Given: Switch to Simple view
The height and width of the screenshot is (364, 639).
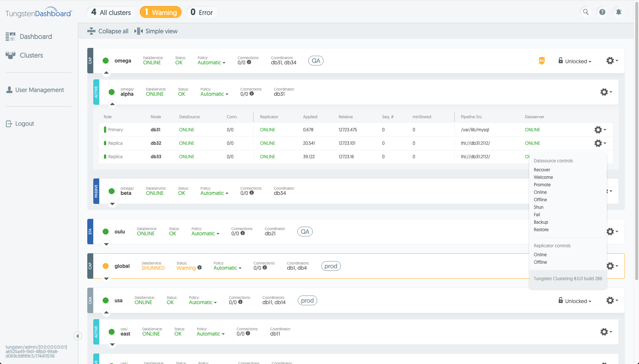Looking at the screenshot, I should [156, 31].
